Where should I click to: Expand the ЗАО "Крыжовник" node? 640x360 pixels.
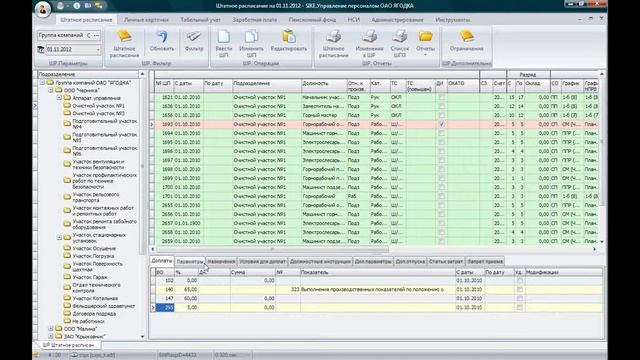[51, 336]
